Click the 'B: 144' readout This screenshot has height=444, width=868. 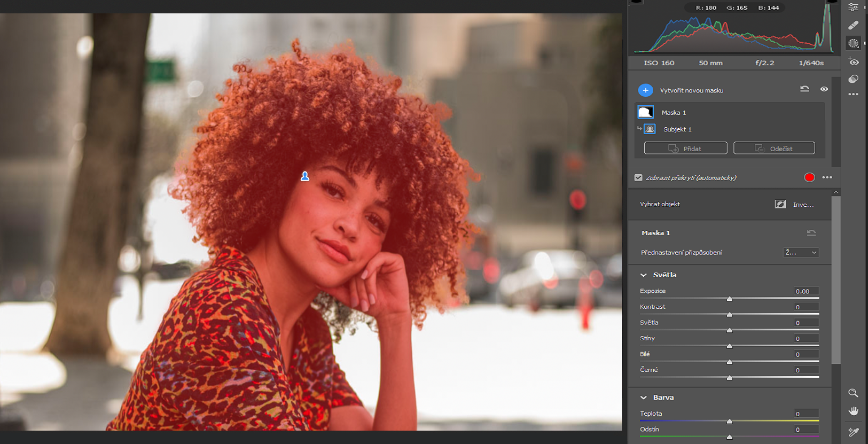point(768,7)
